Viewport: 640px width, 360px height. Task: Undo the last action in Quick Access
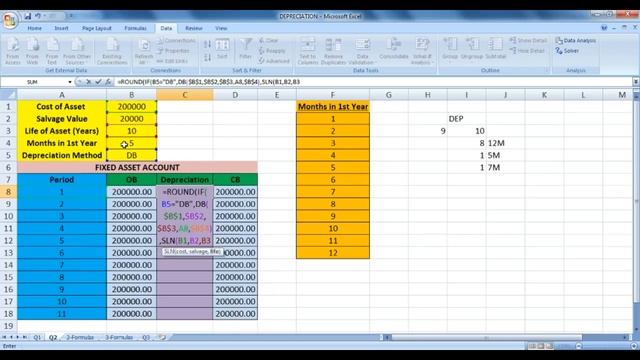pyautogui.click(x=38, y=16)
